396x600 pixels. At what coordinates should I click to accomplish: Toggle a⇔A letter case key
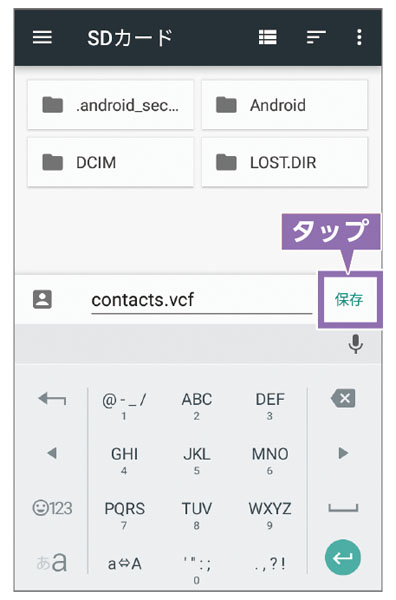pos(124,564)
